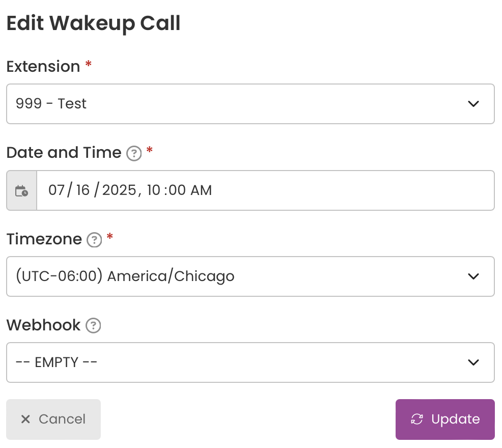The width and height of the screenshot is (502, 448).
Task: Select the year 2025 in date field
Action: 119,190
